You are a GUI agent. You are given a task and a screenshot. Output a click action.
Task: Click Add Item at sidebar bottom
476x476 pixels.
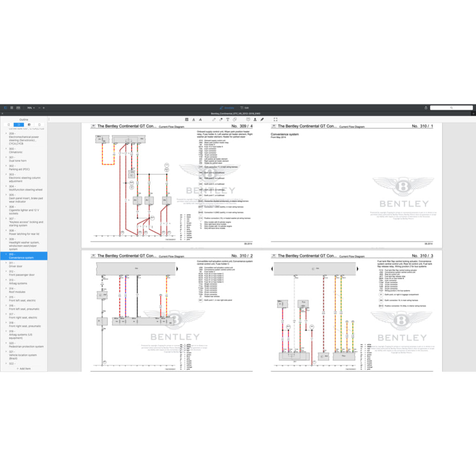click(x=24, y=368)
